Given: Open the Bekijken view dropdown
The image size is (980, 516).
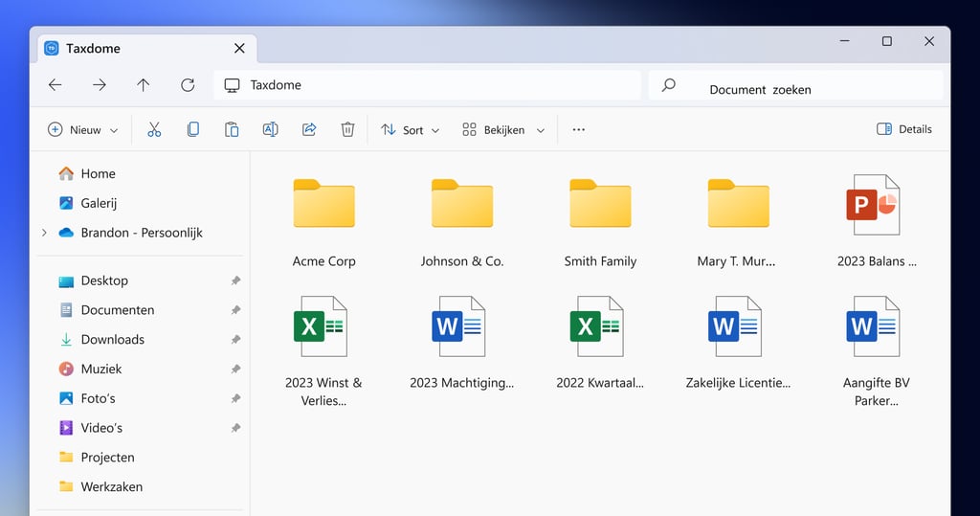Looking at the screenshot, I should point(503,130).
